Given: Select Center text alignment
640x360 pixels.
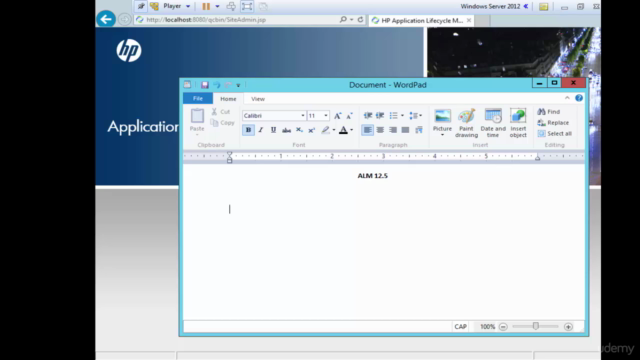Looking at the screenshot, I should tap(380, 130).
